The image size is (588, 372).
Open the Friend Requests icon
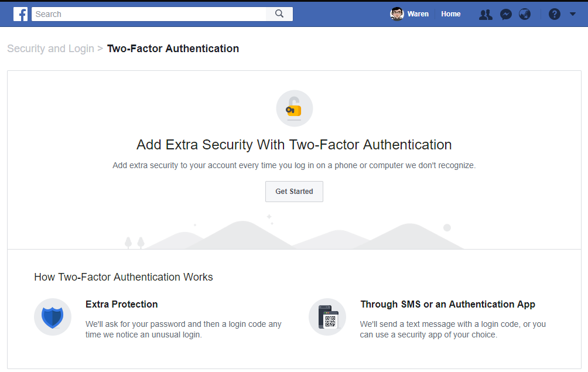(x=485, y=13)
